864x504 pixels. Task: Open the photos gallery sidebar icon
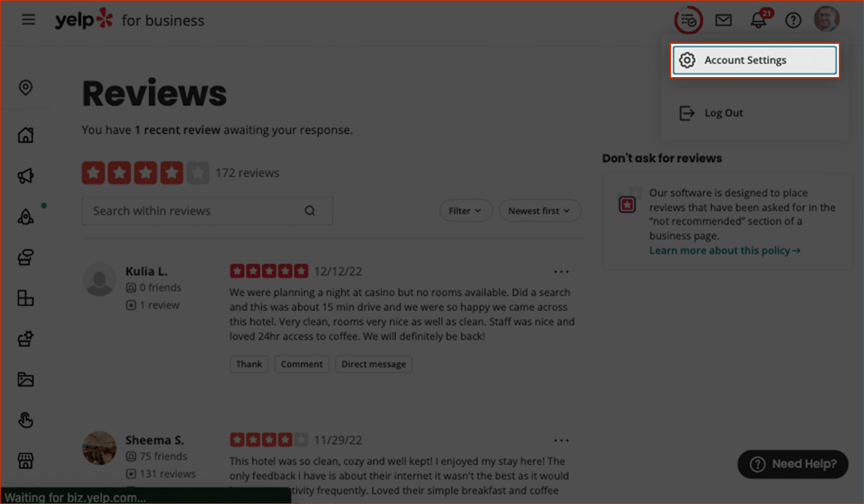pos(25,379)
